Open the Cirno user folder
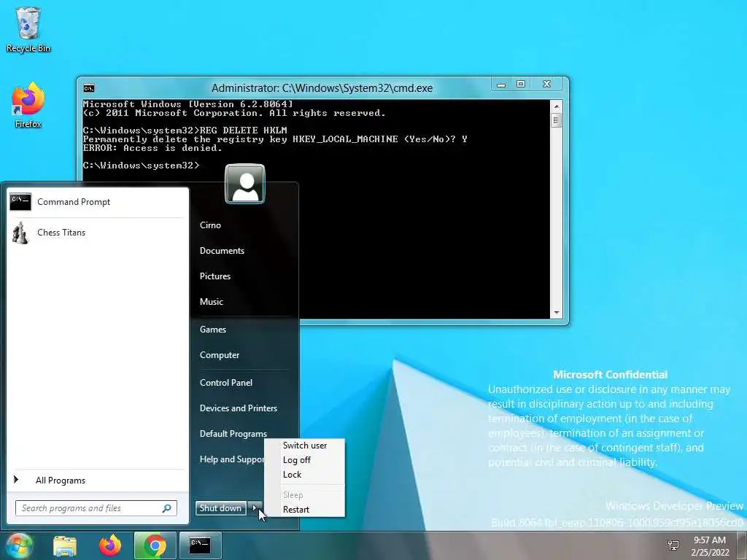 [x=210, y=225]
